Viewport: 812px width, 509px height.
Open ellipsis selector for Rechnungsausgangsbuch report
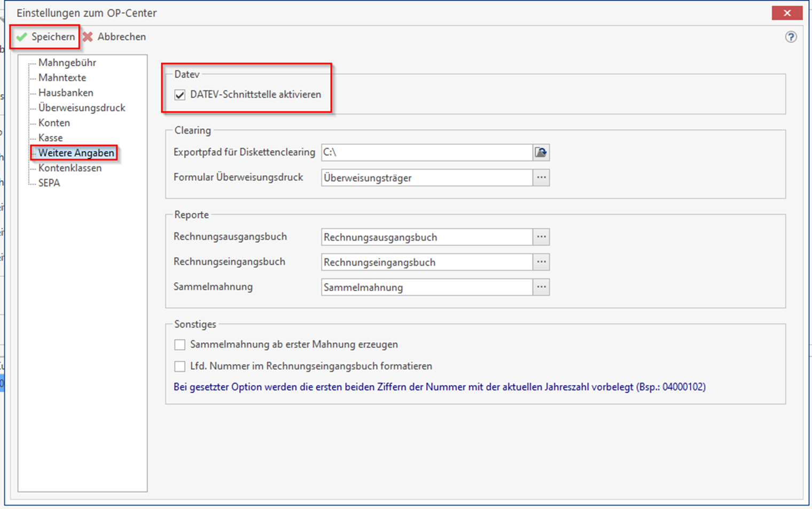(x=541, y=237)
